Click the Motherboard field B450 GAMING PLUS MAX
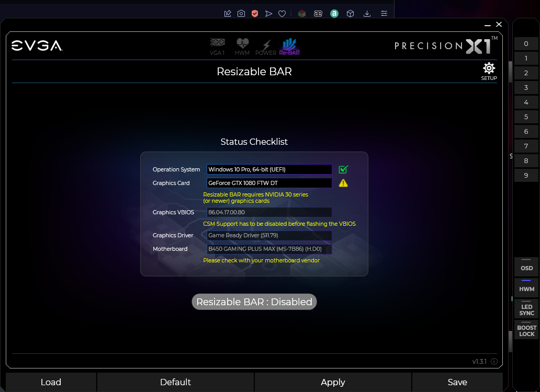The height and width of the screenshot is (392, 540). (269, 249)
